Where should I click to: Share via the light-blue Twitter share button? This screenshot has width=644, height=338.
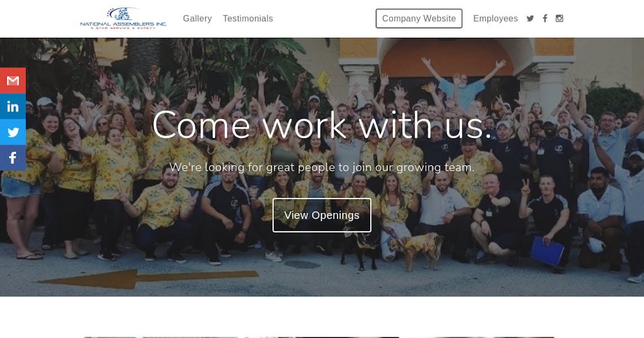tap(13, 132)
